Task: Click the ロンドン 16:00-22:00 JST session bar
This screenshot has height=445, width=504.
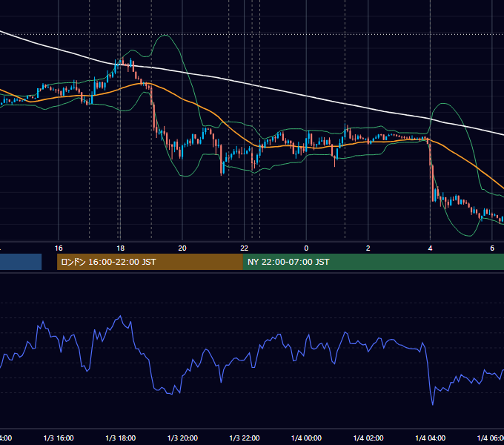Action: (150, 262)
